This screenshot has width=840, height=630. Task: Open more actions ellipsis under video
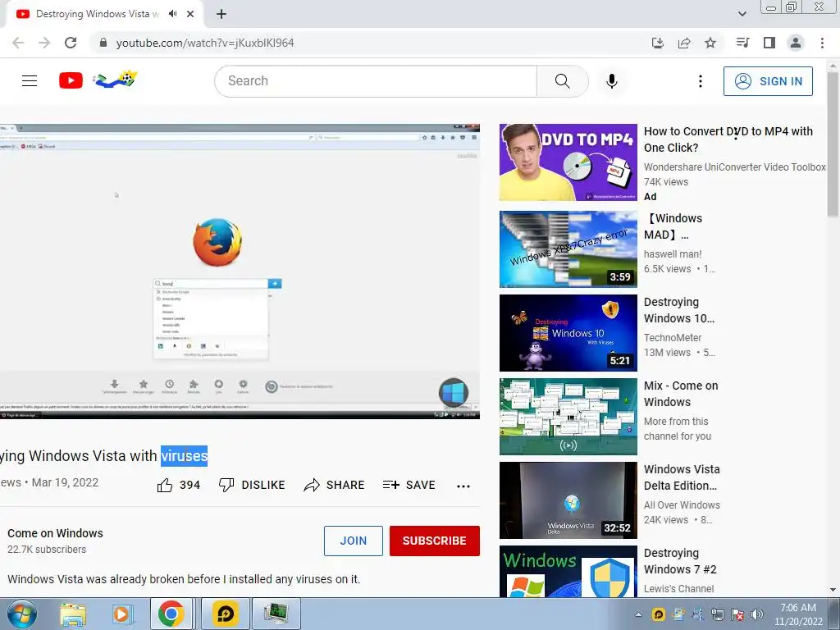coord(463,486)
